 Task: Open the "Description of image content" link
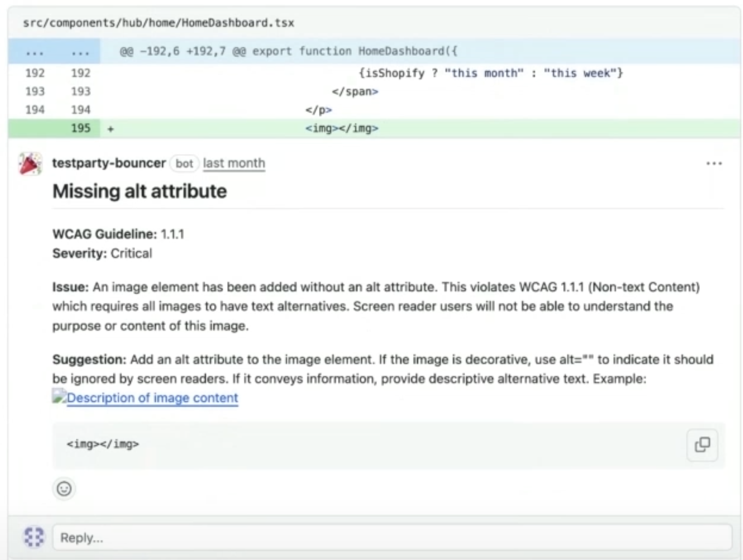(x=152, y=398)
